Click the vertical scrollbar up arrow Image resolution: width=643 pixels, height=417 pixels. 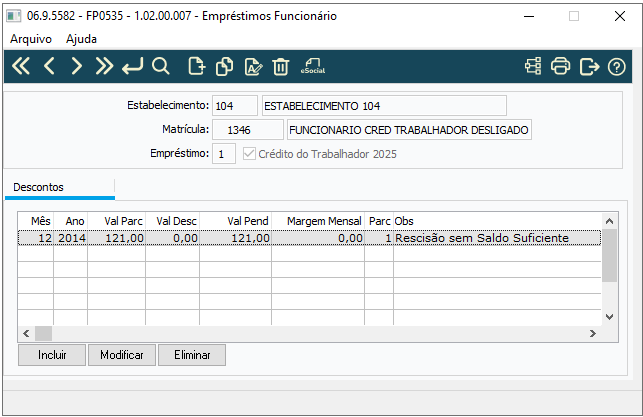click(x=609, y=221)
